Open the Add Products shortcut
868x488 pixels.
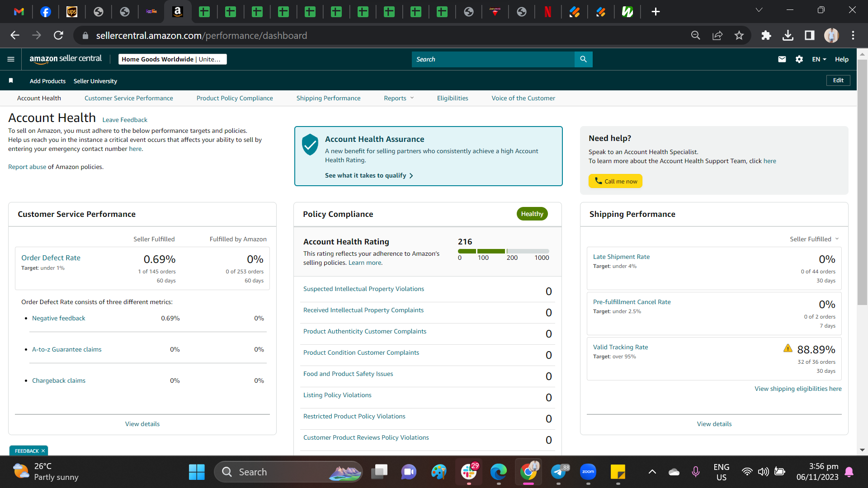pyautogui.click(x=47, y=81)
